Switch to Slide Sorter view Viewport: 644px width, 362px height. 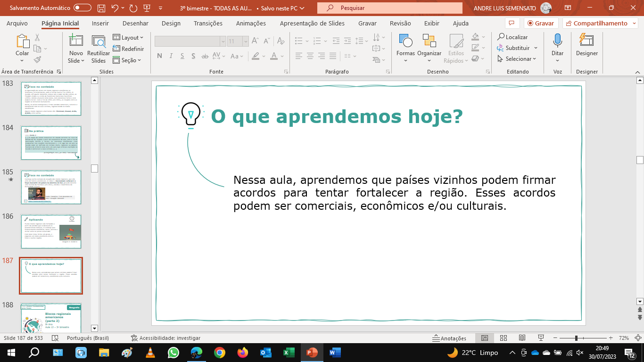point(503,338)
